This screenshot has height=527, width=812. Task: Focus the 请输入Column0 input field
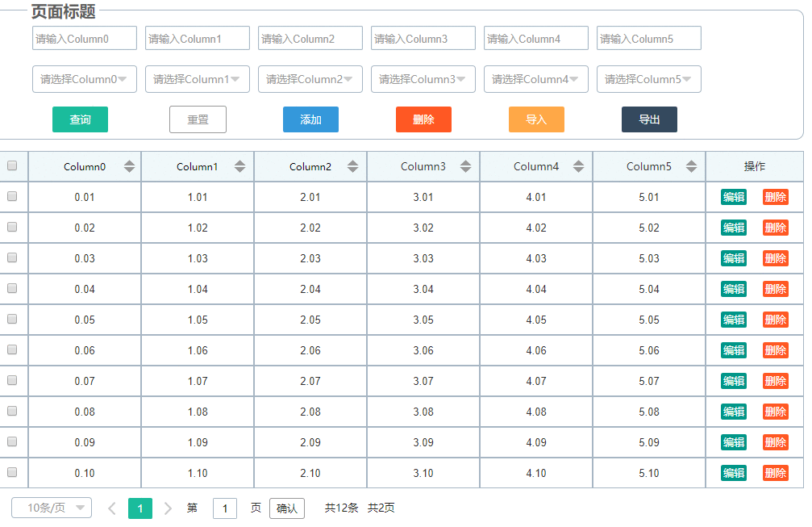(85, 39)
